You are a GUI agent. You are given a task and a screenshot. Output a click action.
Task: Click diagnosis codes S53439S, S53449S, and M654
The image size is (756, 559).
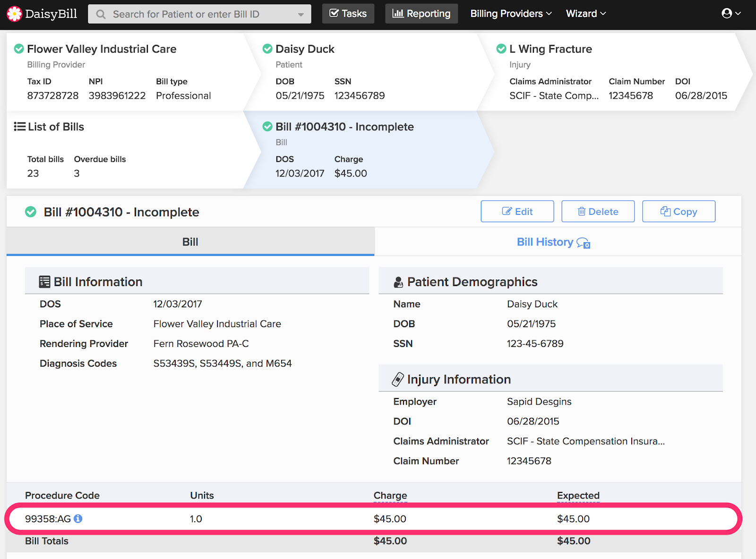223,364
